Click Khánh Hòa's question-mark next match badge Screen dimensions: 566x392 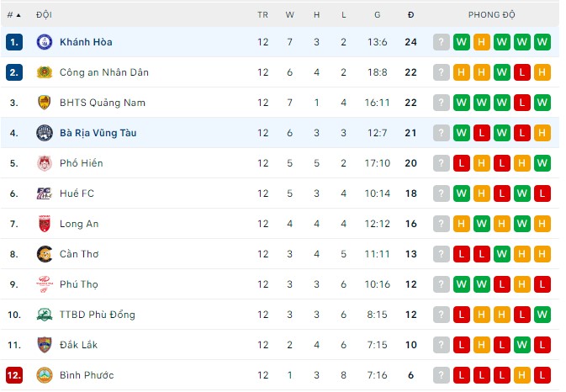pos(441,42)
